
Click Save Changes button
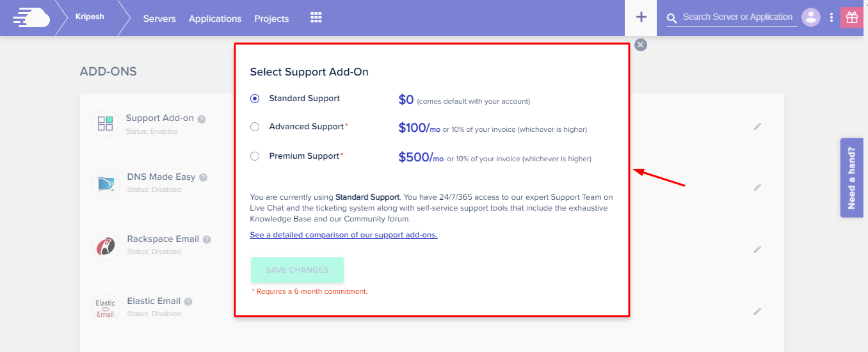tap(297, 270)
